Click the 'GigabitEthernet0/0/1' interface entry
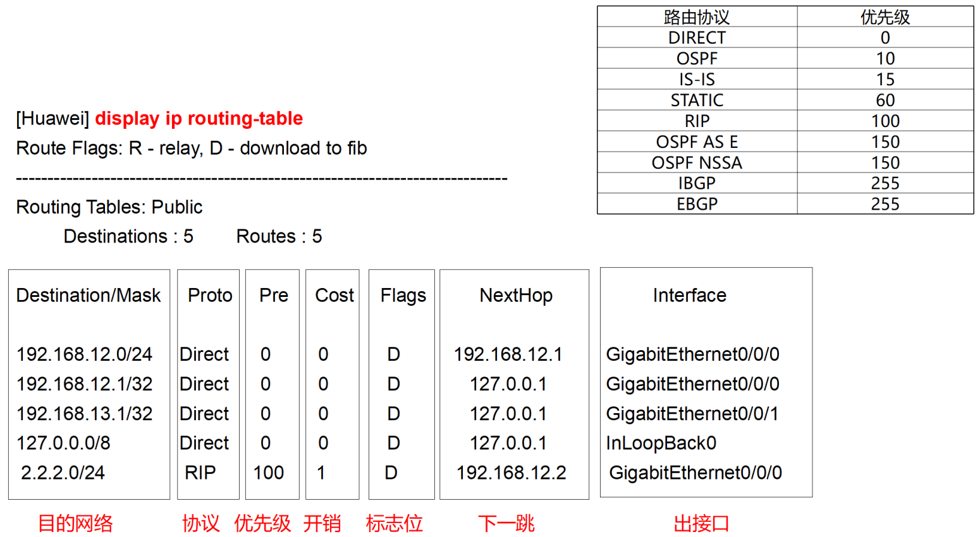 (x=692, y=414)
